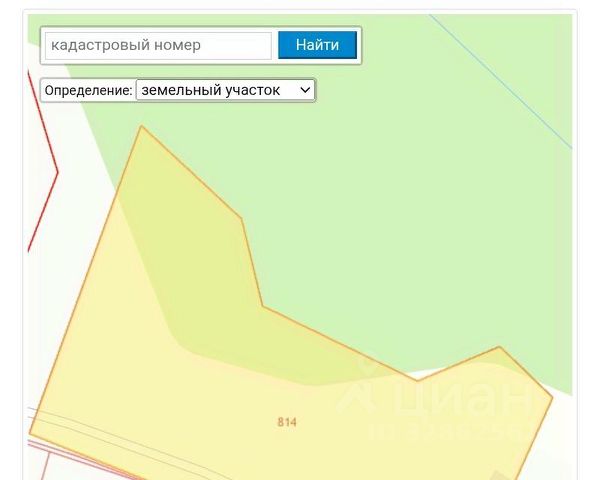This screenshot has width=600, height=480.
Task: Click the кадастровый номер search field
Action: coord(158,46)
